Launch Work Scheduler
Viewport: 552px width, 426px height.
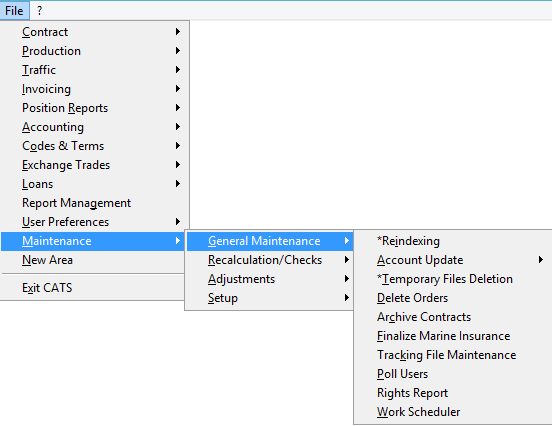pos(453,412)
